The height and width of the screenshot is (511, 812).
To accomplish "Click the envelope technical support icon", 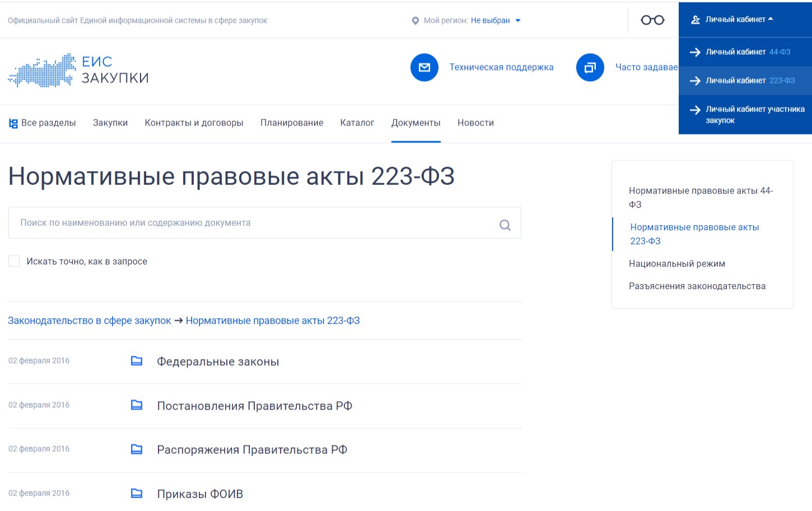I will click(x=424, y=67).
